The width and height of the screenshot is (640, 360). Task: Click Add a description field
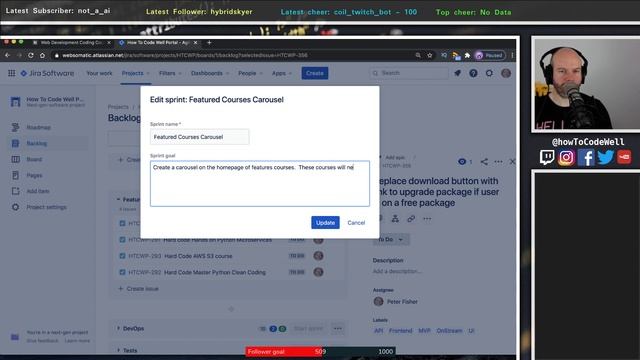pos(397,271)
